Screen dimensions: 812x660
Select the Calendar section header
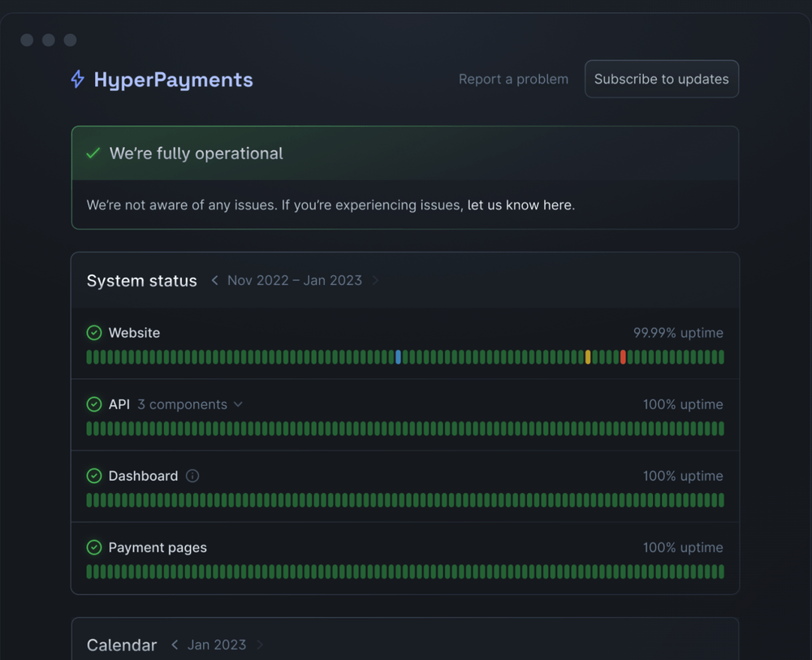[x=121, y=645]
